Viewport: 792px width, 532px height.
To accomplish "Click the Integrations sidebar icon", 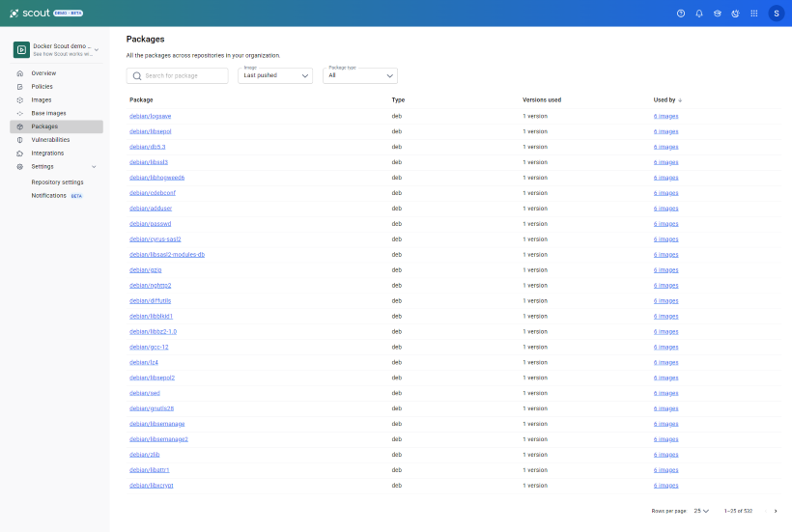I will tap(19, 154).
